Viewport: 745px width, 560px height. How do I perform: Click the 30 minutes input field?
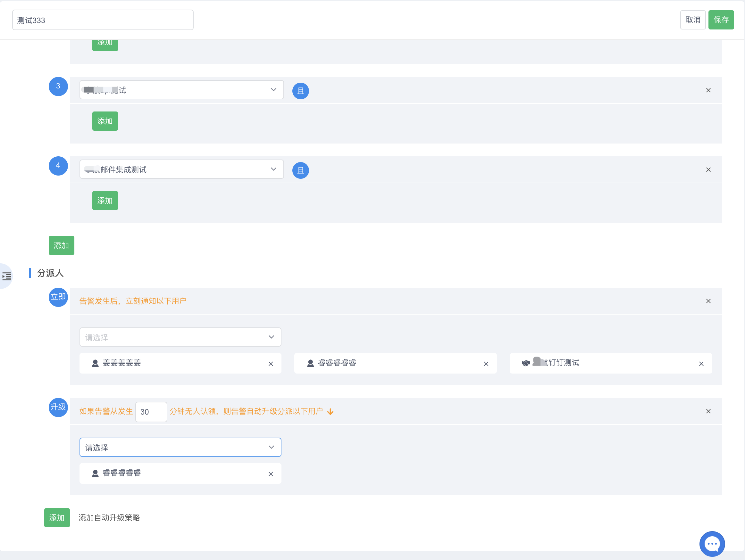tap(151, 412)
